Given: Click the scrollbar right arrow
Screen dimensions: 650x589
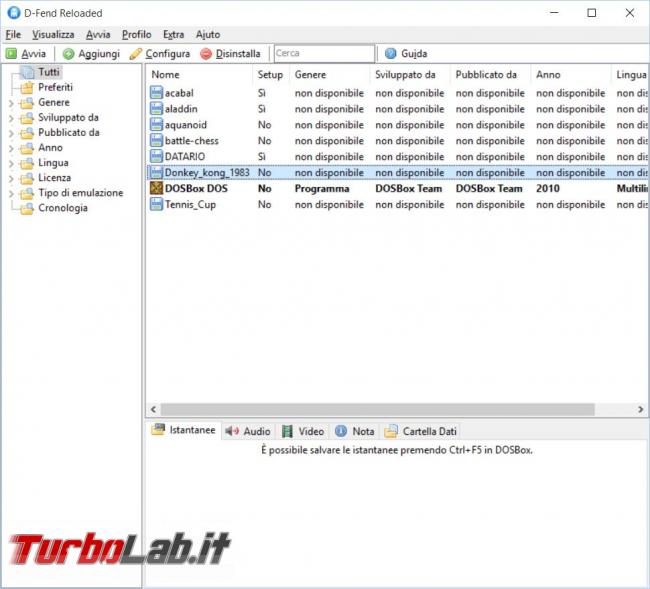Looking at the screenshot, I should click(x=640, y=410).
